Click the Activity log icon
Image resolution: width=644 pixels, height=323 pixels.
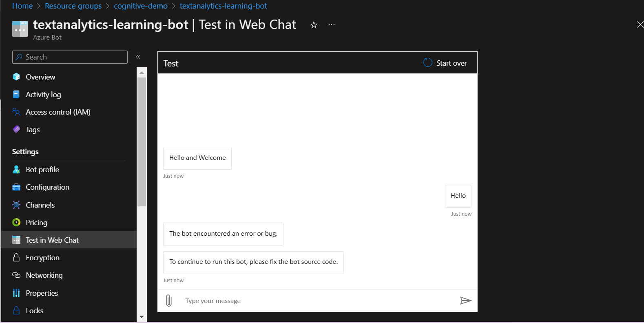coord(16,94)
